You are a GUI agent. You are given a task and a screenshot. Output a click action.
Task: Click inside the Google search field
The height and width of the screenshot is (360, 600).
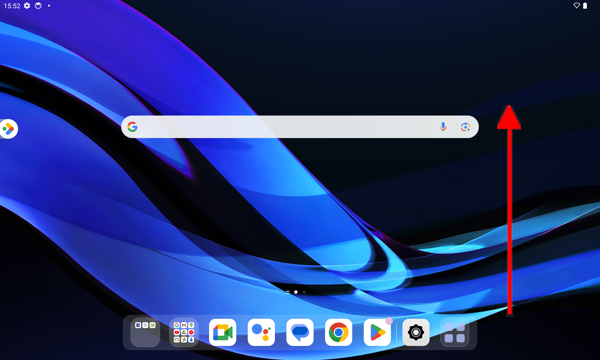click(x=300, y=127)
